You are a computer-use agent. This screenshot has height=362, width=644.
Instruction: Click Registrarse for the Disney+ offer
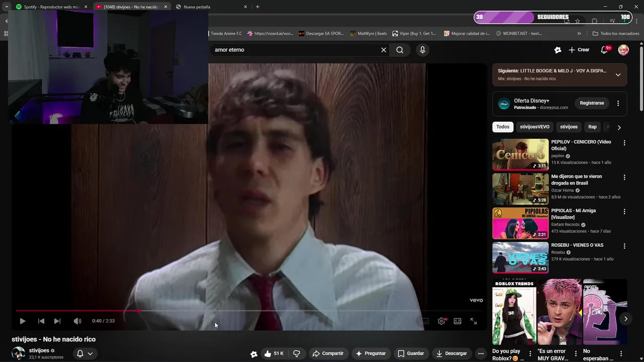click(x=592, y=103)
